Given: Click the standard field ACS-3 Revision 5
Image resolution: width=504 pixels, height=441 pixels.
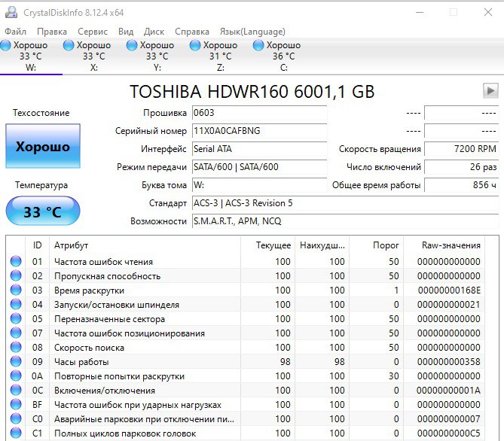Looking at the screenshot, I should coord(345,203).
